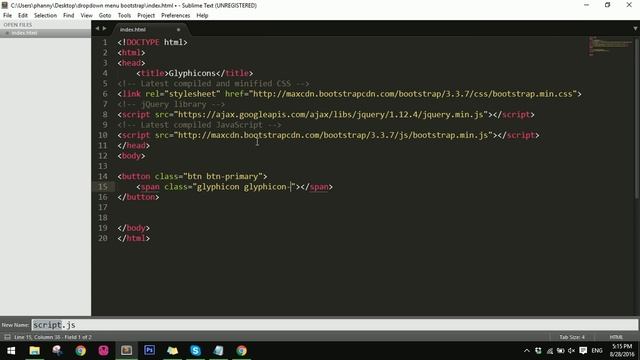640x360 pixels.
Task: Click the closing body tag on line 19
Action: [133, 228]
